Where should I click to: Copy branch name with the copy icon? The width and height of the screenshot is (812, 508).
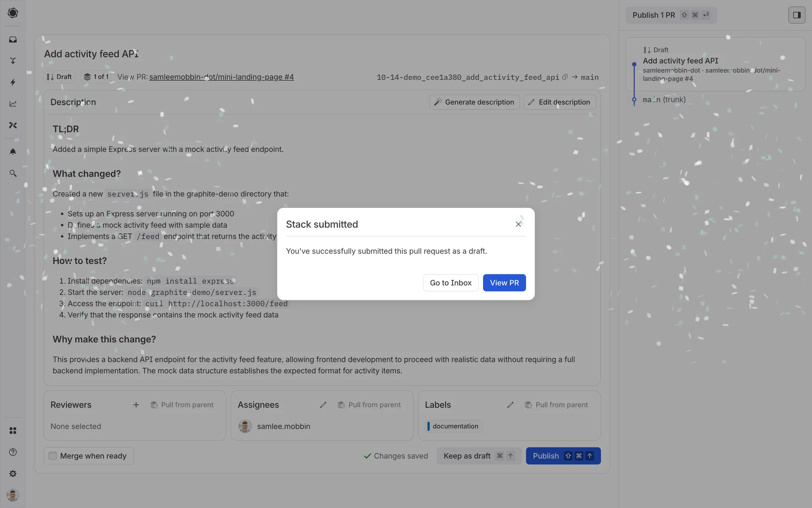click(565, 77)
